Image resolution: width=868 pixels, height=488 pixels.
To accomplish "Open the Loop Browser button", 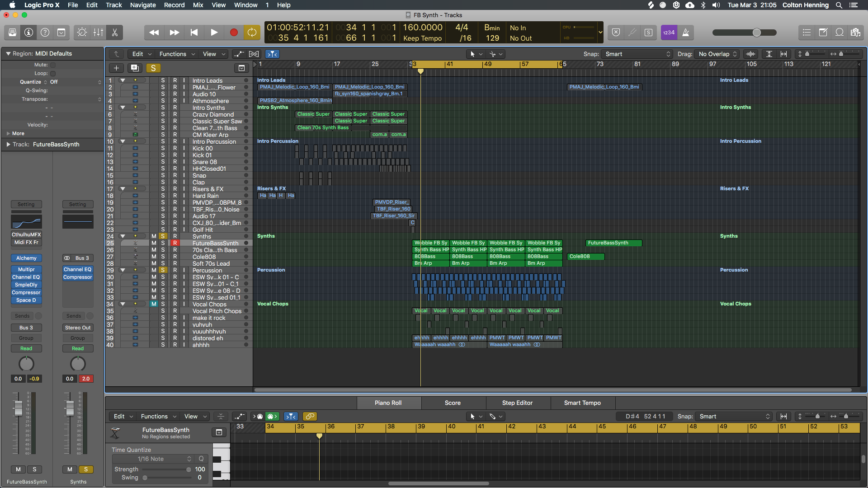I will 839,33.
